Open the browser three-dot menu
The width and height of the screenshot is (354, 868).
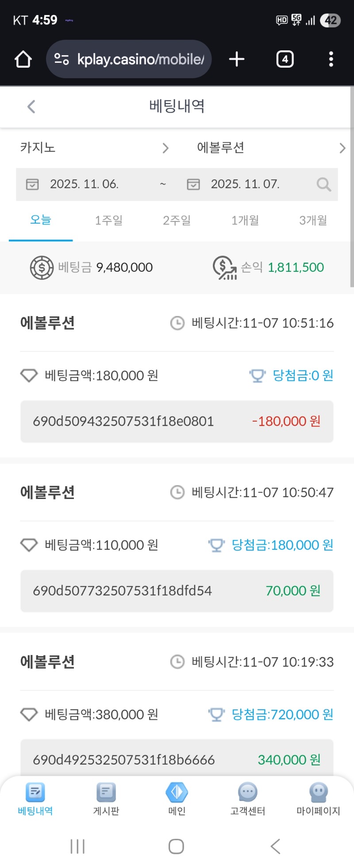click(331, 59)
